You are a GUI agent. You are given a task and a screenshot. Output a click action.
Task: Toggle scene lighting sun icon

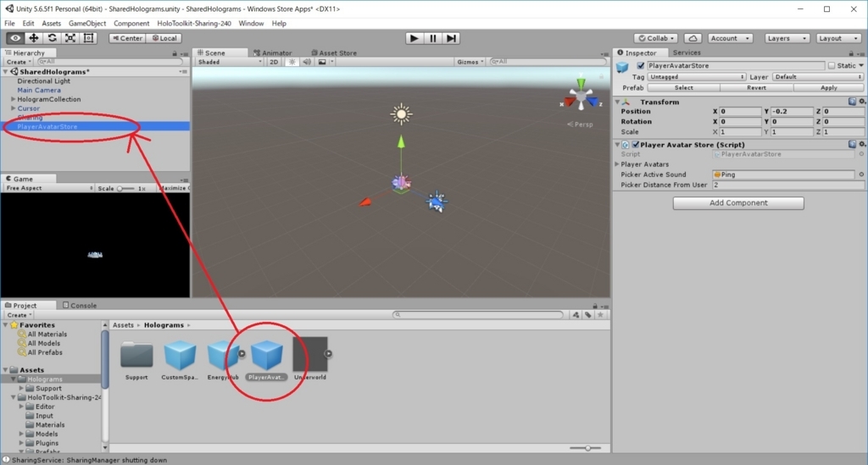pyautogui.click(x=292, y=62)
